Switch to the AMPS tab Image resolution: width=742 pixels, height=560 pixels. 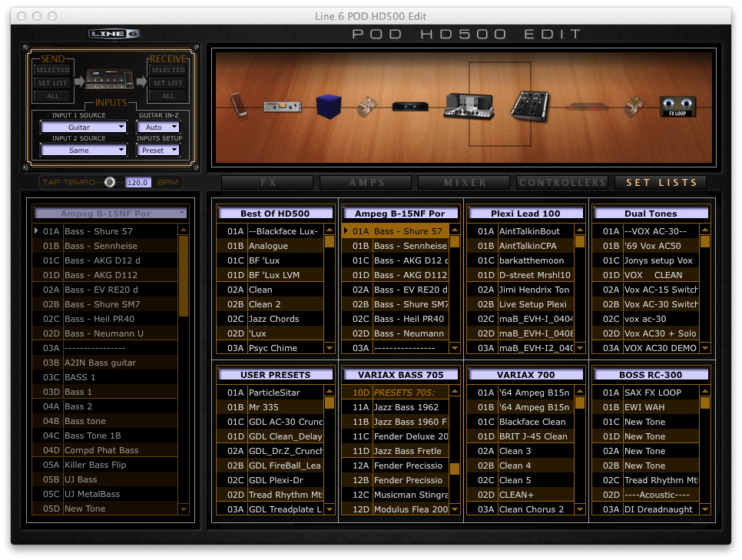point(366,183)
